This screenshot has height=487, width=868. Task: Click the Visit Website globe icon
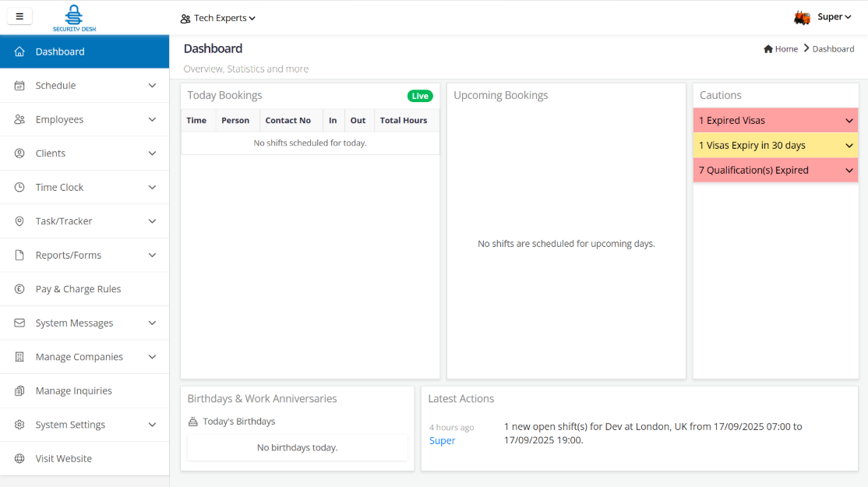pos(19,458)
